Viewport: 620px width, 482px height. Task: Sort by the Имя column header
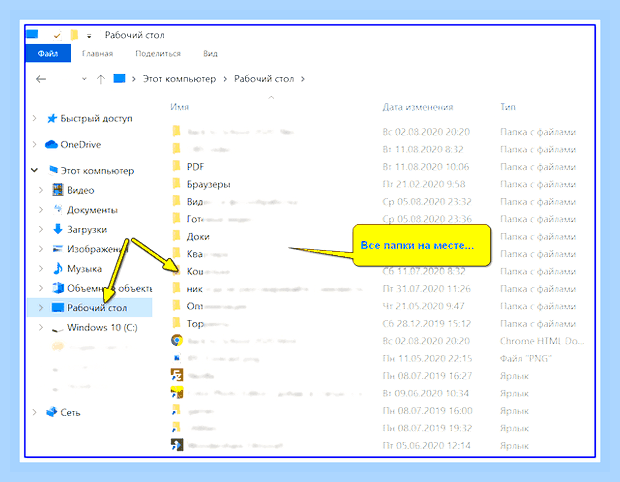(180, 107)
